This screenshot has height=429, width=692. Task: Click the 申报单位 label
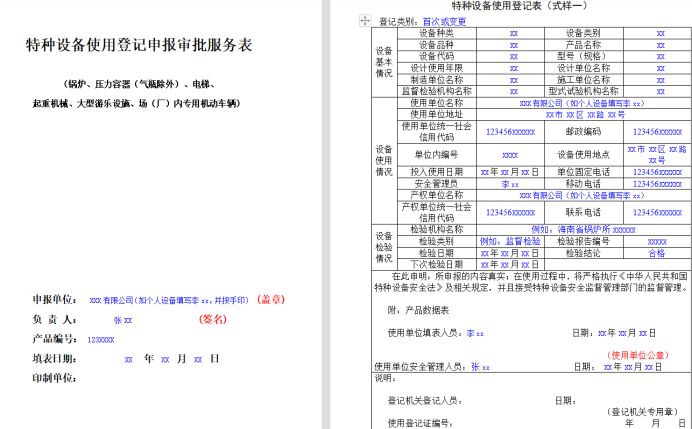coord(55,299)
